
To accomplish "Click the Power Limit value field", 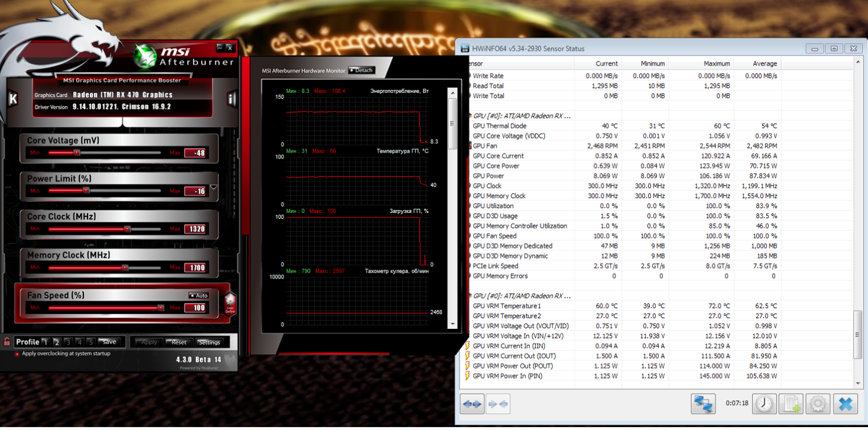I will pyautogui.click(x=195, y=191).
